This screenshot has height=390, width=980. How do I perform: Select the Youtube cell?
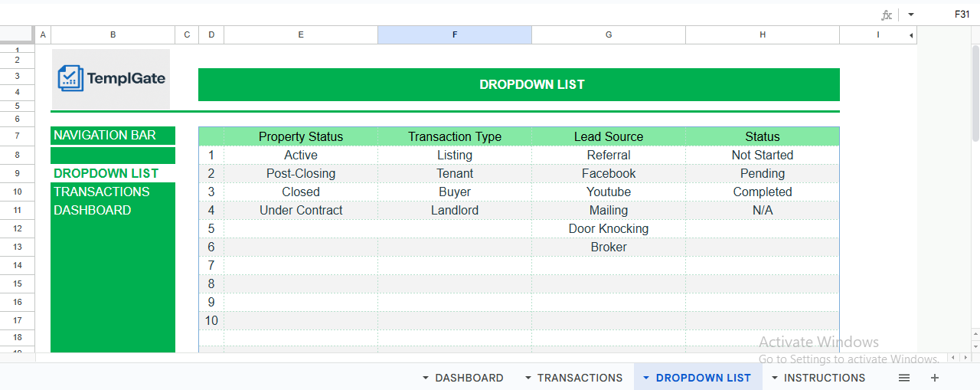pyautogui.click(x=609, y=192)
